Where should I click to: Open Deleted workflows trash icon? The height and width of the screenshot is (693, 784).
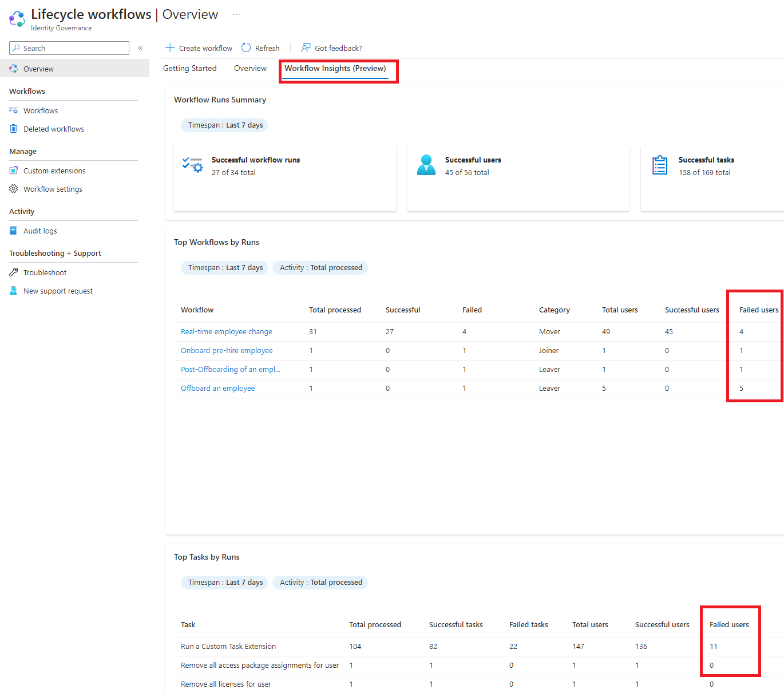14,128
